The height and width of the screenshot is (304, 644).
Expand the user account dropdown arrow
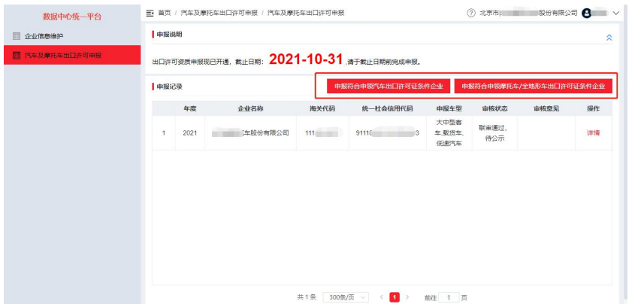coord(615,13)
